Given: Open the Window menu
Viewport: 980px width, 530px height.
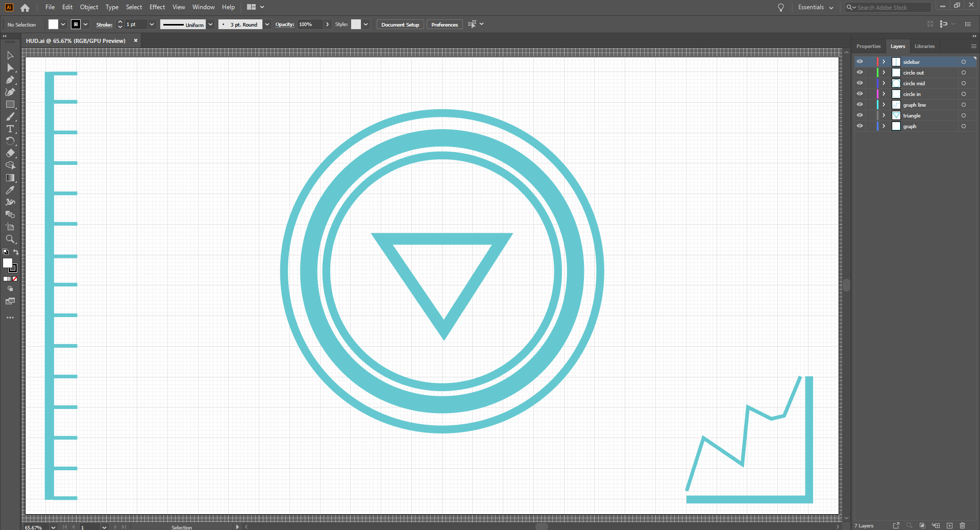Looking at the screenshot, I should pyautogui.click(x=203, y=7).
